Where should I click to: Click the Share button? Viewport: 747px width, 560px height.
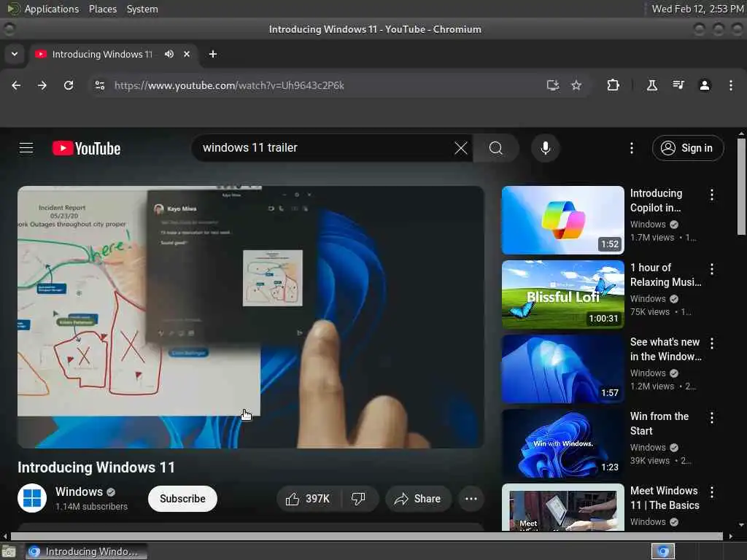pos(418,499)
